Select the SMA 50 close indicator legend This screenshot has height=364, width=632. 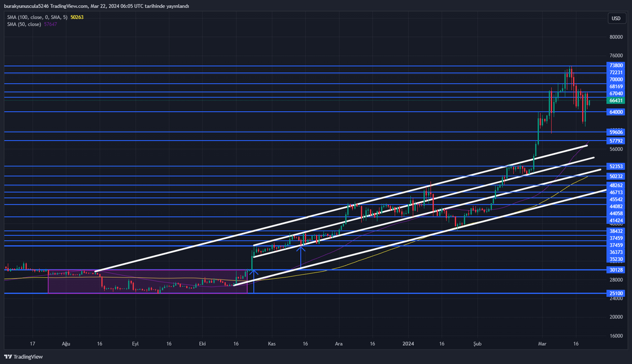pos(24,24)
